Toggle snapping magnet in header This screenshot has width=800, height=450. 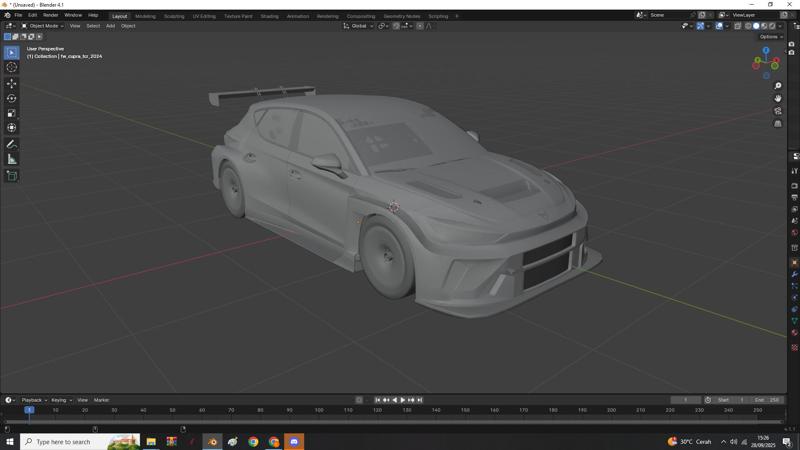pyautogui.click(x=396, y=26)
